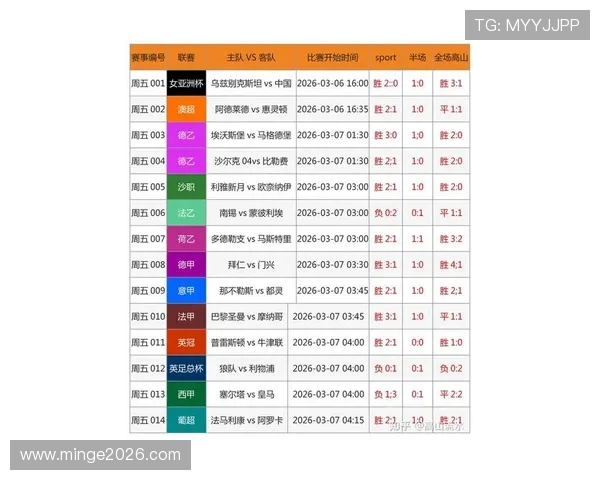Click the 赛事编号 column header
The height and width of the screenshot is (480, 600).
tap(148, 57)
